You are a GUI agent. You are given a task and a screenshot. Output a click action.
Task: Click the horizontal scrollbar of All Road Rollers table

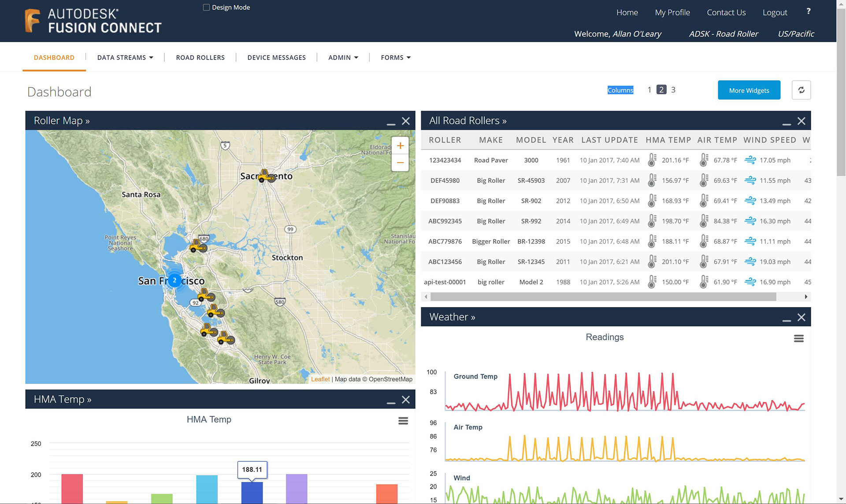coord(603,297)
